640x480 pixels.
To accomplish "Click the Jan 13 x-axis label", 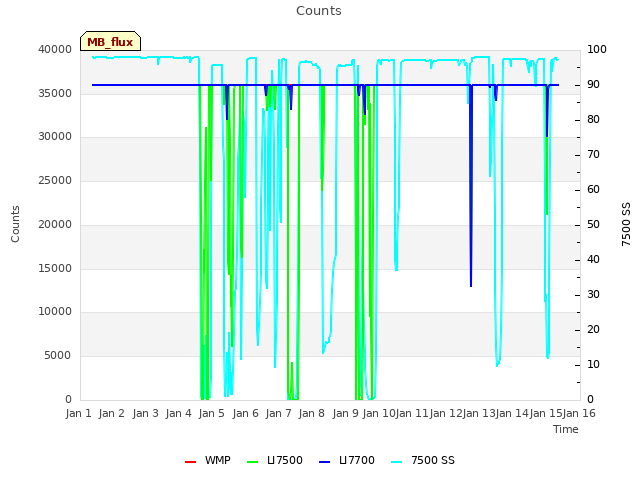I will point(479,413).
